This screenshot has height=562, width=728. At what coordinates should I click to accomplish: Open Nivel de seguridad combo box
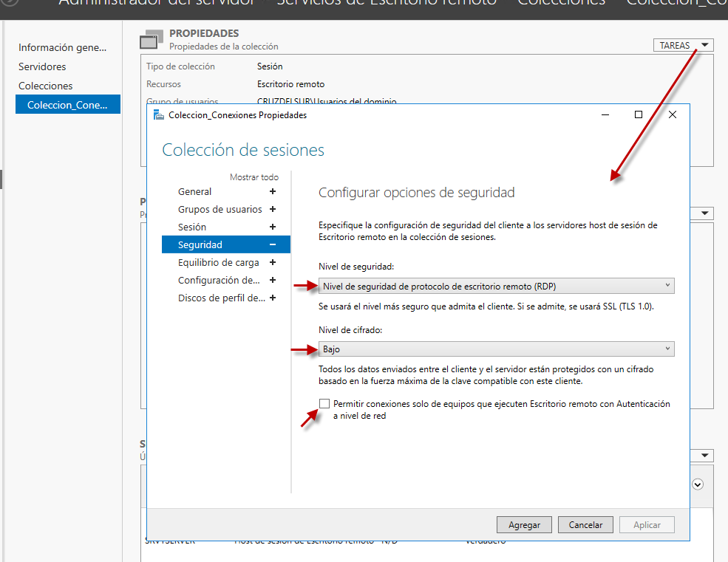click(x=497, y=286)
